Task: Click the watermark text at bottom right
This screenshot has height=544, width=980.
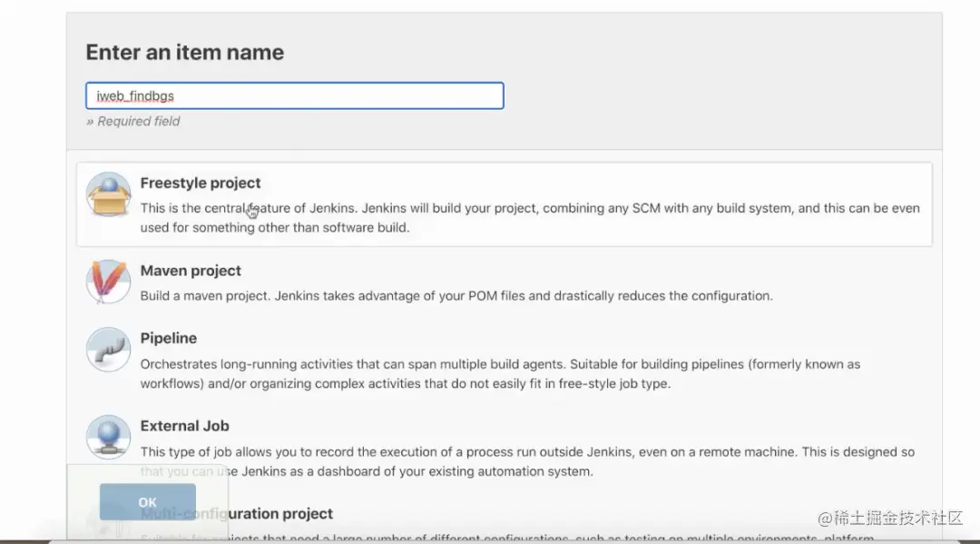Action: 890,518
